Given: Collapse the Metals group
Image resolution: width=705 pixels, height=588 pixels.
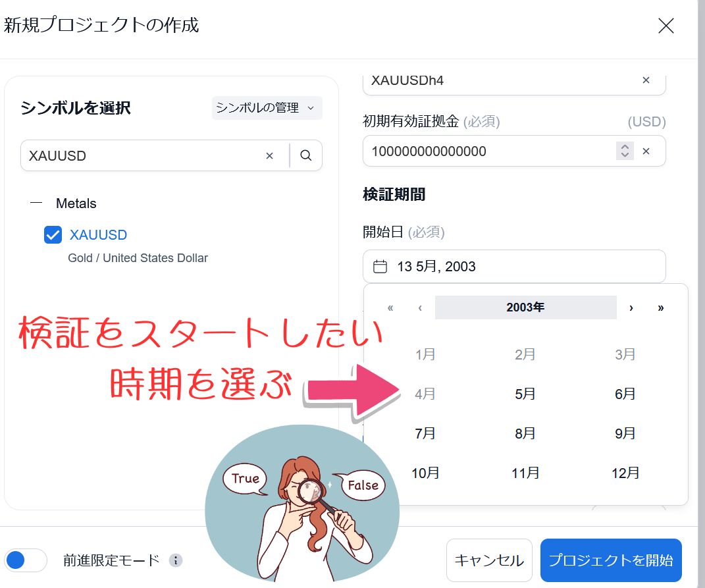Looking at the screenshot, I should click(x=36, y=203).
